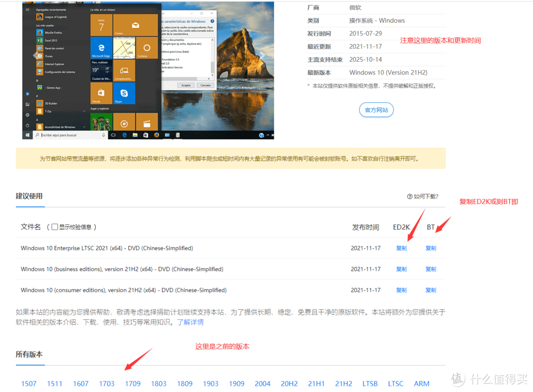Expand the 7-Zip folder chevron in the preview
Screen dimensions: 533x392
click(84, 111)
